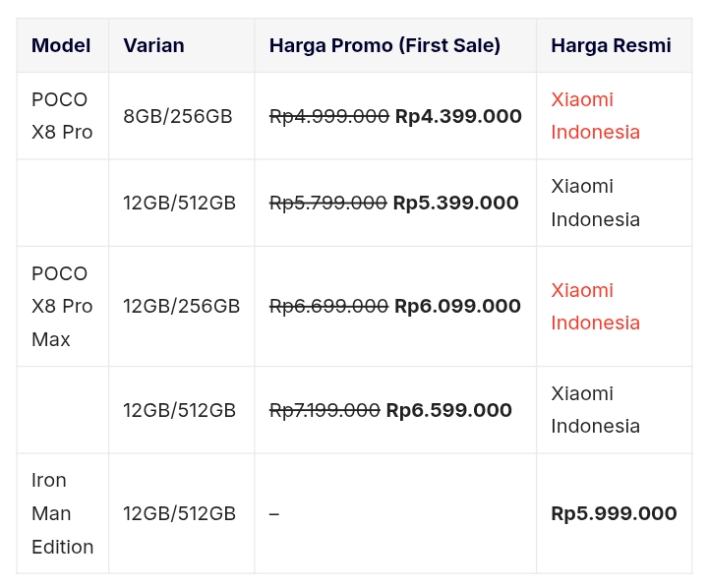Viewport: 708px width, 588px height.
Task: Select the POCO X8 Pro Max model cell
Action: coord(62,306)
